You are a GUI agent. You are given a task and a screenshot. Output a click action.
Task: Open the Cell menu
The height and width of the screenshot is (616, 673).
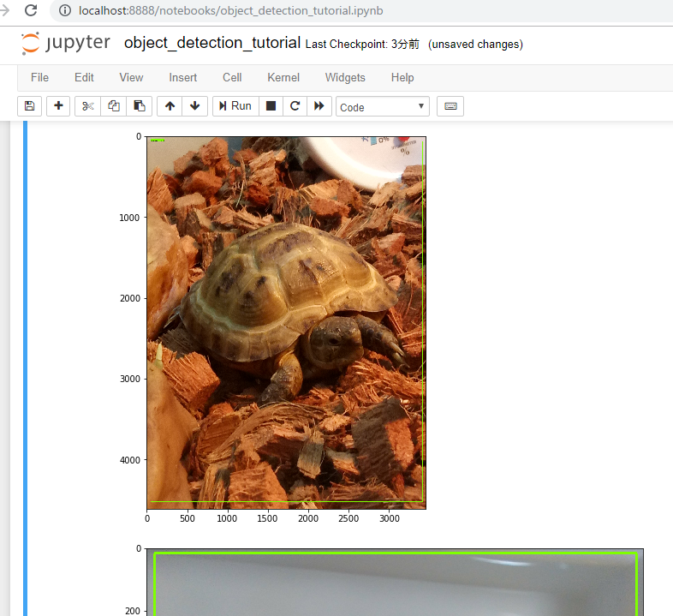tap(232, 77)
